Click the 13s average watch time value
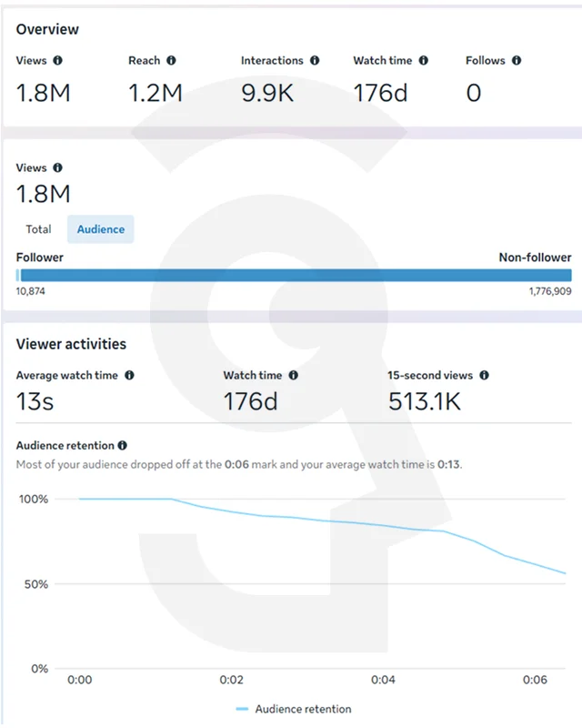This screenshot has width=582, height=728. [x=35, y=401]
